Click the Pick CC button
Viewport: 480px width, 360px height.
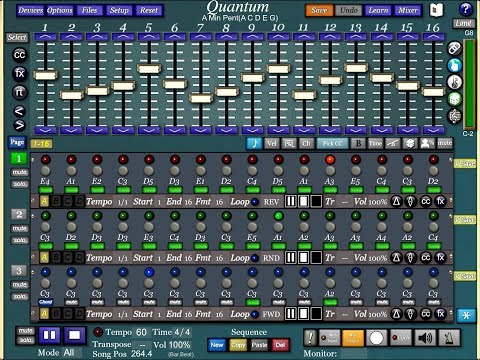[332, 143]
